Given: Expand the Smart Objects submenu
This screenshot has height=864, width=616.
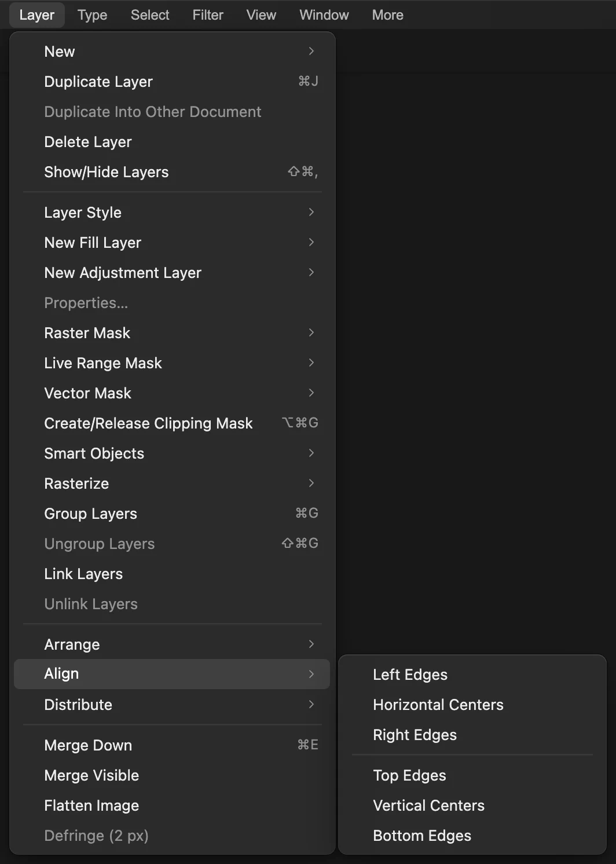Looking at the screenshot, I should [172, 453].
